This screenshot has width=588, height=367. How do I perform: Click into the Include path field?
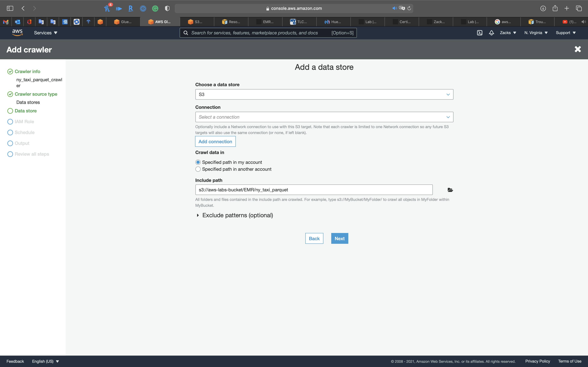pos(314,190)
